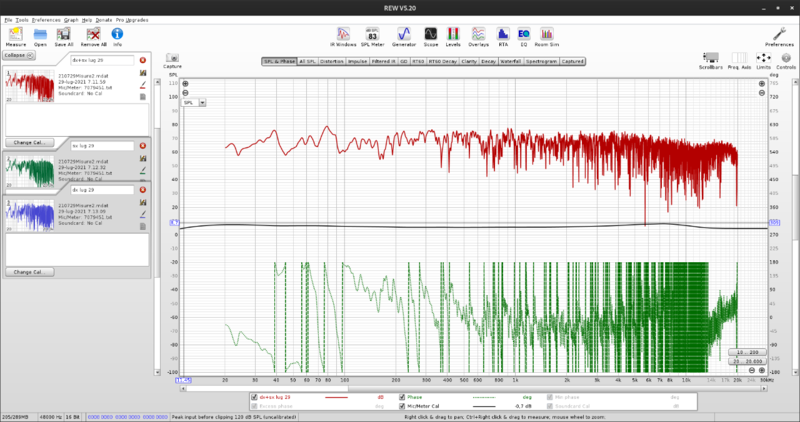Collapse the measurements list panel
800x422 pixels.
coord(19,55)
